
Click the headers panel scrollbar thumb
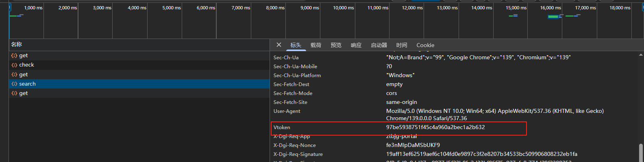[641, 153]
